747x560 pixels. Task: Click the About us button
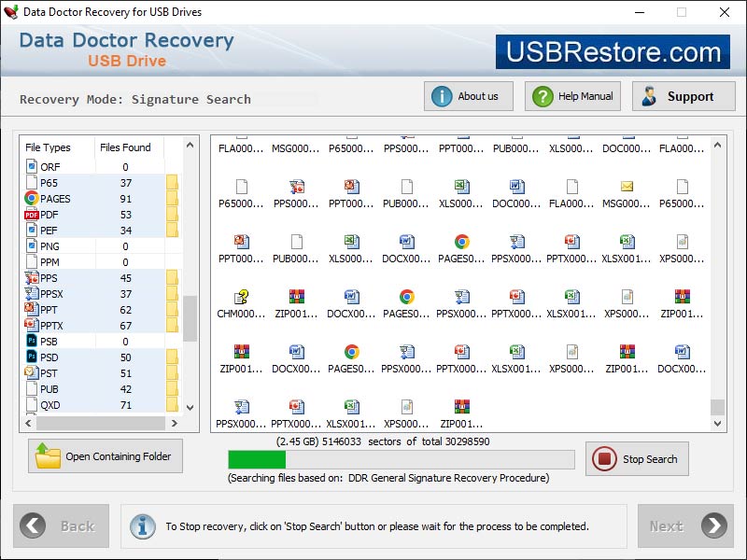tap(468, 95)
